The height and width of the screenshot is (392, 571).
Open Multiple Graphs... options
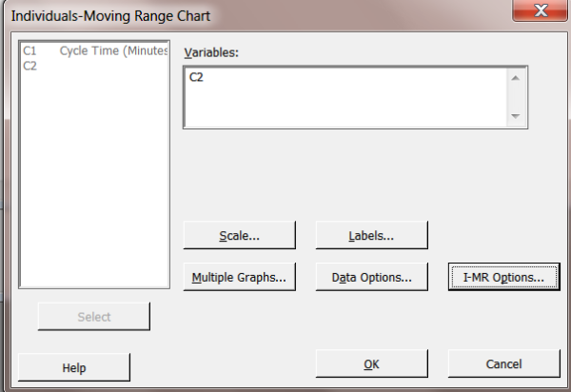(239, 277)
